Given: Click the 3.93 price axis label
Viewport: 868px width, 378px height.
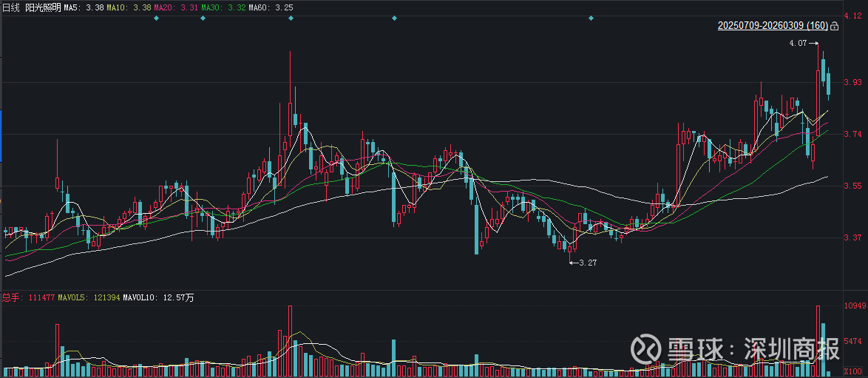Looking at the screenshot, I should 852,83.
